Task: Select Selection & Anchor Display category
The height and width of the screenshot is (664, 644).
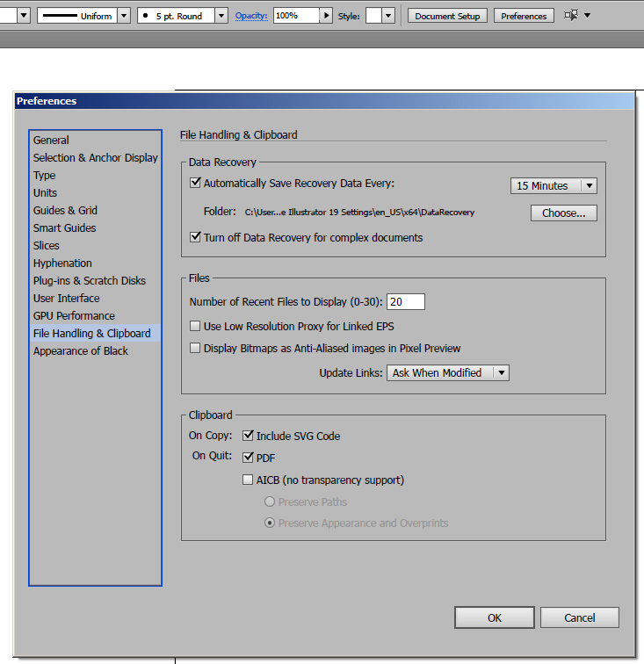Action: click(95, 157)
